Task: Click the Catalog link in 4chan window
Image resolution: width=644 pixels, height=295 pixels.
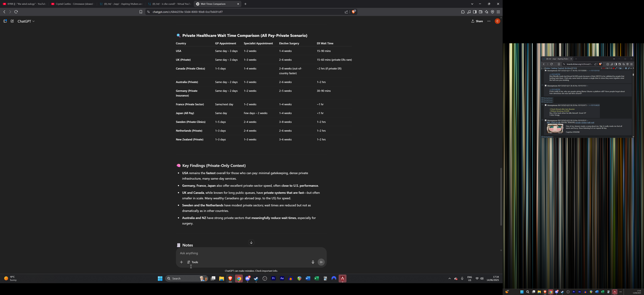Action: tap(554, 68)
